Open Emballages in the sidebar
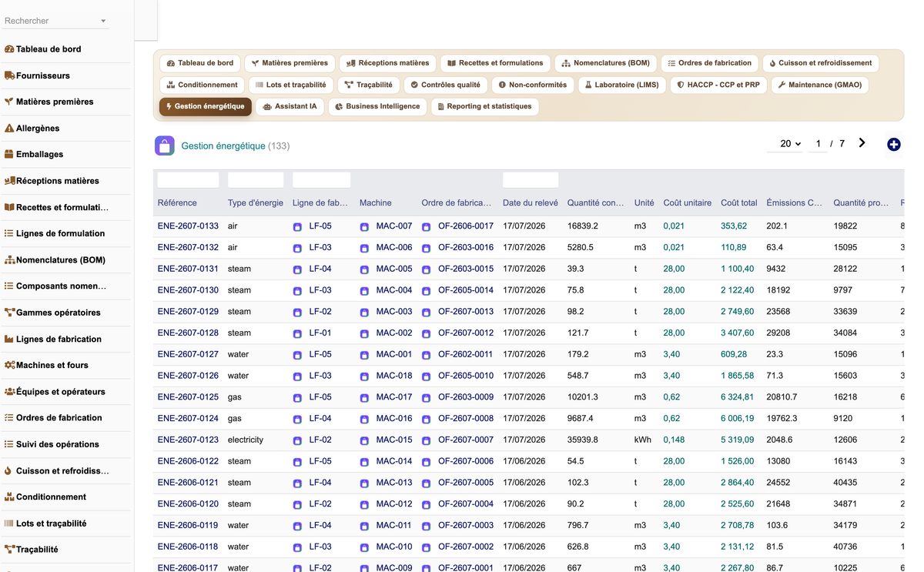The image size is (924, 572). pos(35,155)
